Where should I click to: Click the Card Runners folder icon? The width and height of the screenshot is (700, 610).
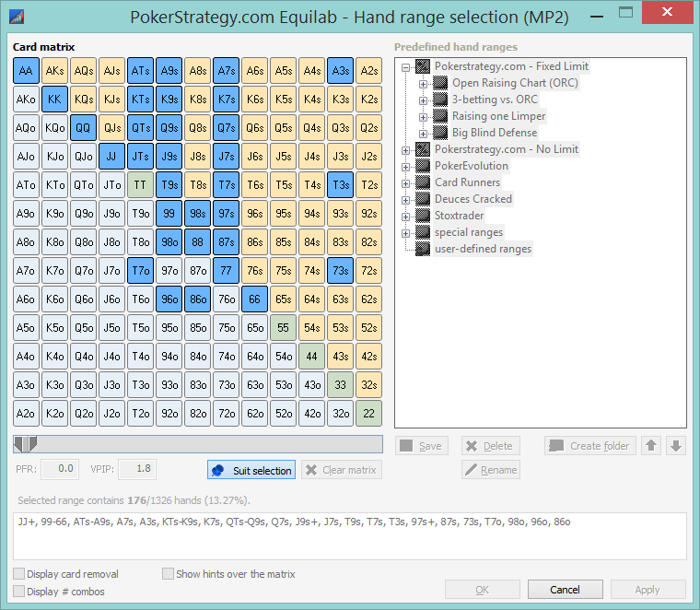point(423,182)
